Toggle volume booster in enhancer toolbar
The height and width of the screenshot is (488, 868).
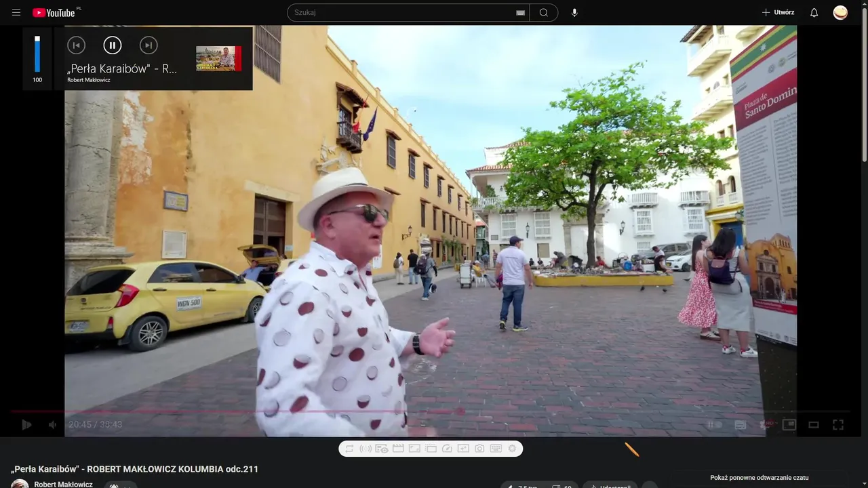point(366,449)
